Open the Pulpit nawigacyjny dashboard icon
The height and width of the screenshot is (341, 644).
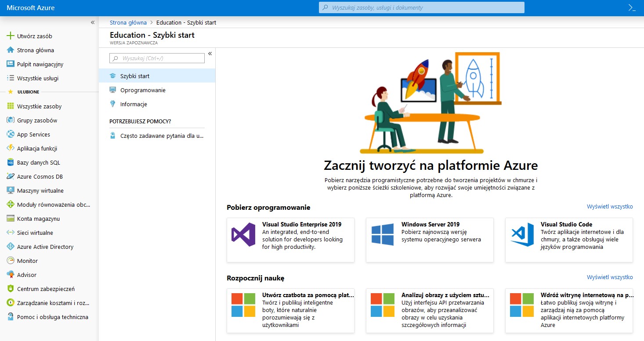[11, 64]
